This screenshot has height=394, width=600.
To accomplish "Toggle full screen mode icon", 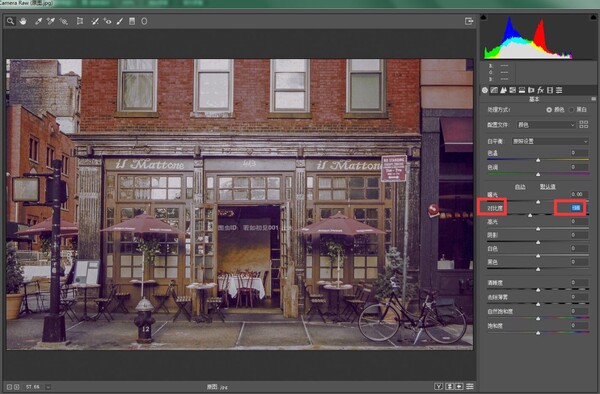I will (x=469, y=21).
